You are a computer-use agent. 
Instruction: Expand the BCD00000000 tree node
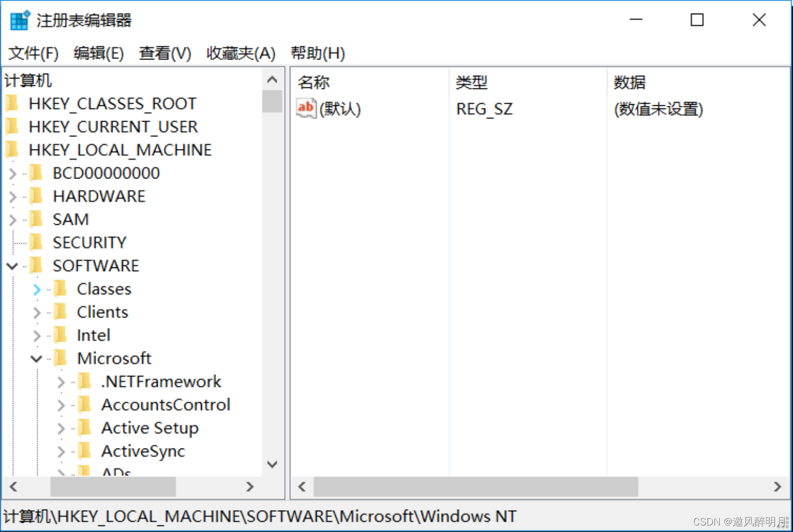point(12,172)
